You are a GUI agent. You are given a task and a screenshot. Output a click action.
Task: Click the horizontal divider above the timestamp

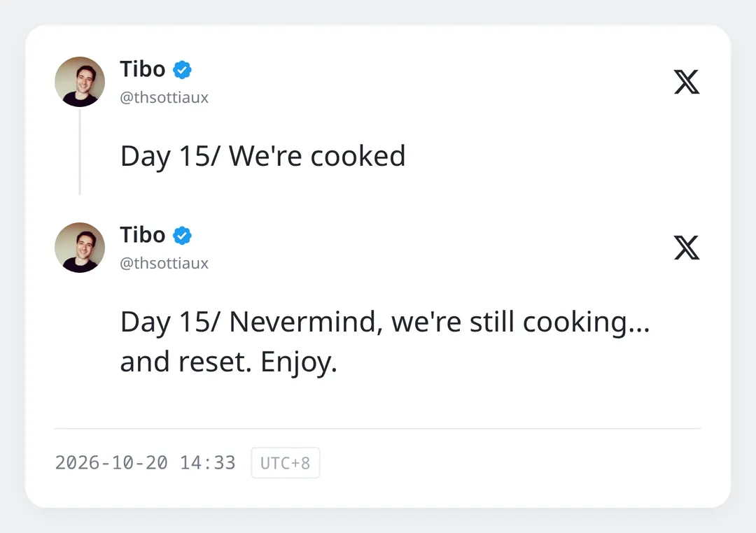378,428
